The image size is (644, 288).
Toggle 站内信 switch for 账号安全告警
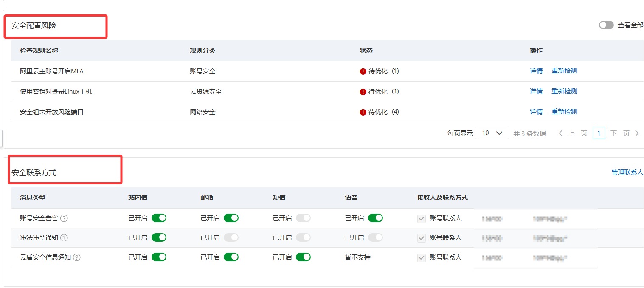click(x=159, y=218)
